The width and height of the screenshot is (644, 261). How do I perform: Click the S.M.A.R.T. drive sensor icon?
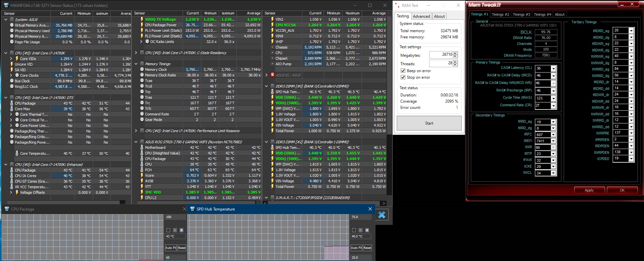point(272,198)
